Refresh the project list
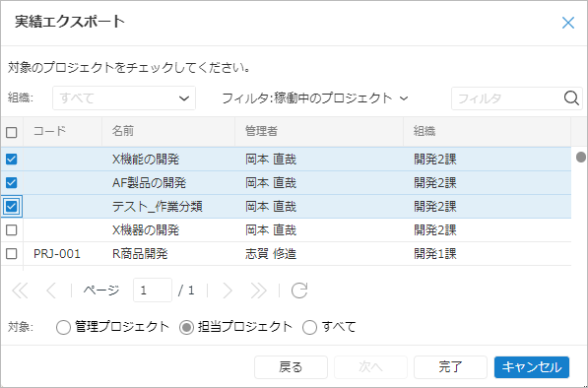Image resolution: width=588 pixels, height=388 pixels. (x=299, y=291)
